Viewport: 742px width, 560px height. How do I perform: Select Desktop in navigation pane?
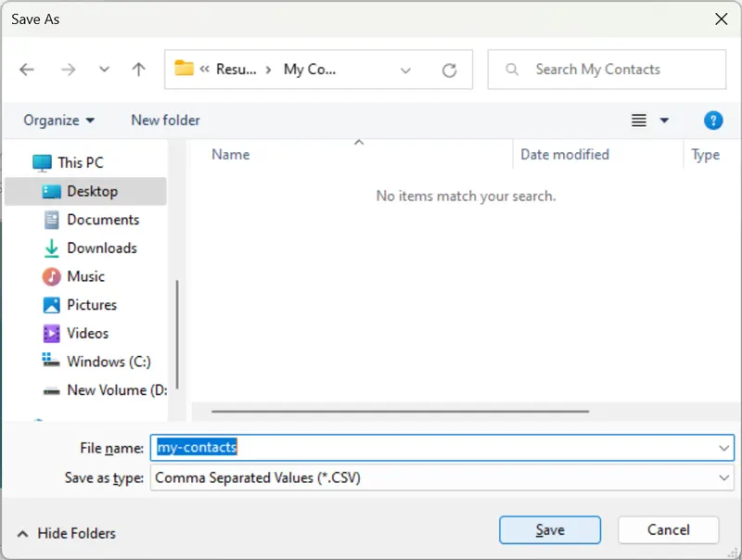coord(85,191)
